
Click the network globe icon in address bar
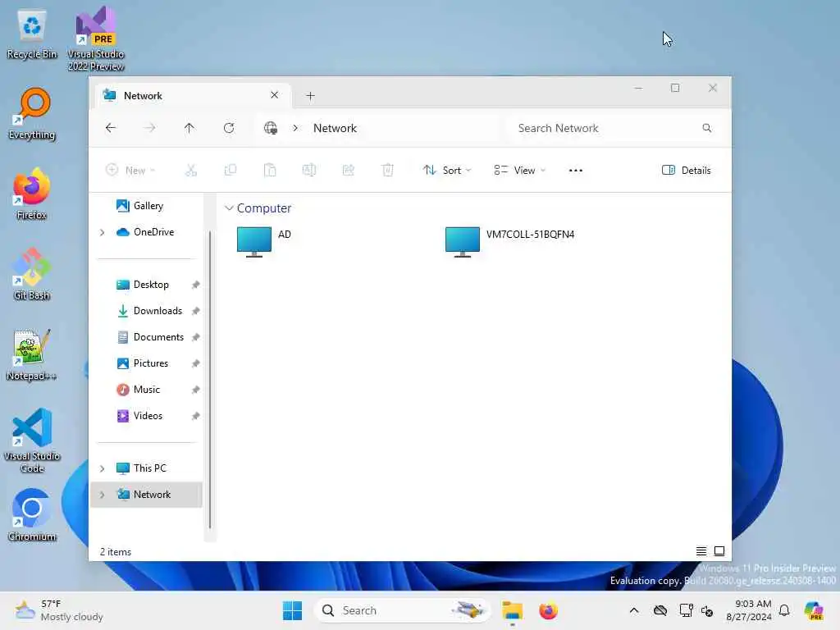(271, 128)
